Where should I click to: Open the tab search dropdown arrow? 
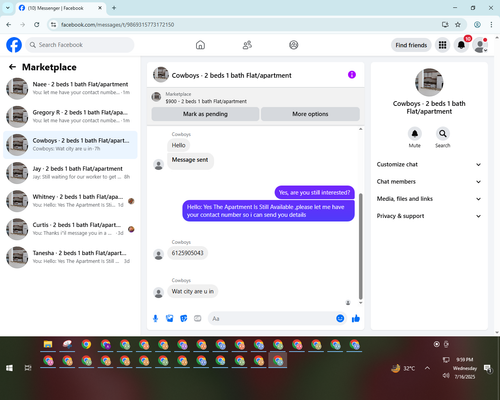(8, 8)
